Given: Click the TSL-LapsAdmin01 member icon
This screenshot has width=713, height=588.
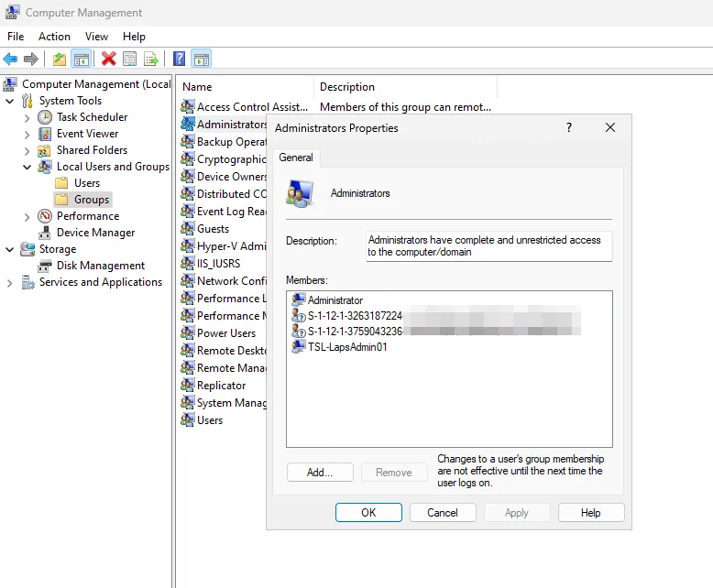Looking at the screenshot, I should [x=298, y=347].
